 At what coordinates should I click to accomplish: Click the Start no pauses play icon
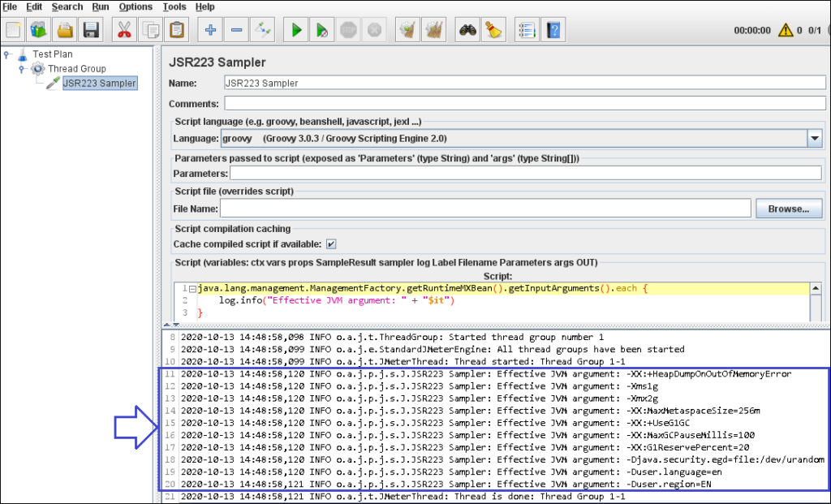[322, 29]
